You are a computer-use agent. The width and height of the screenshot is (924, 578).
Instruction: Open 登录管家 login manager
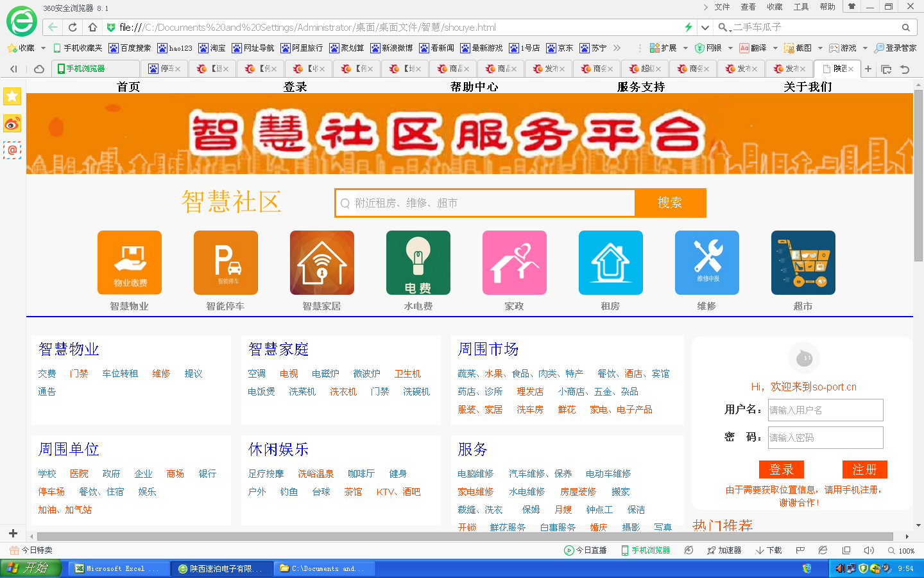click(896, 48)
